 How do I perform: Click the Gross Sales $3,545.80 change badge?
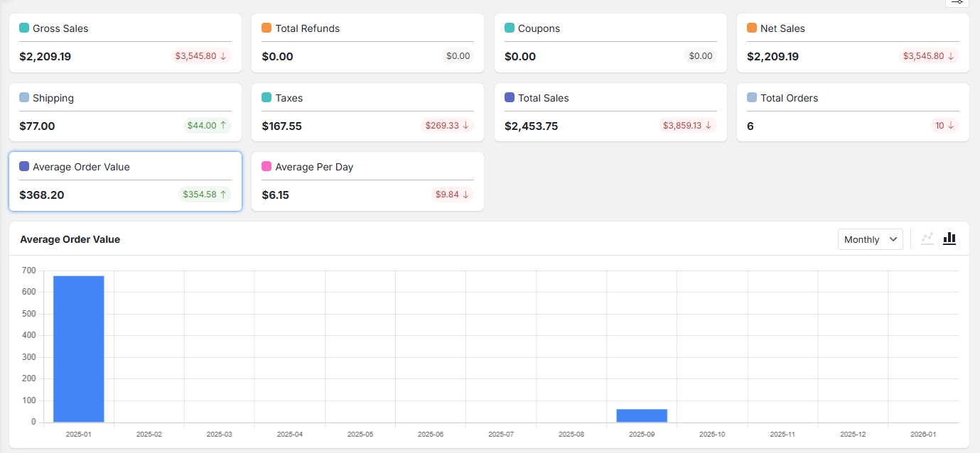click(201, 56)
